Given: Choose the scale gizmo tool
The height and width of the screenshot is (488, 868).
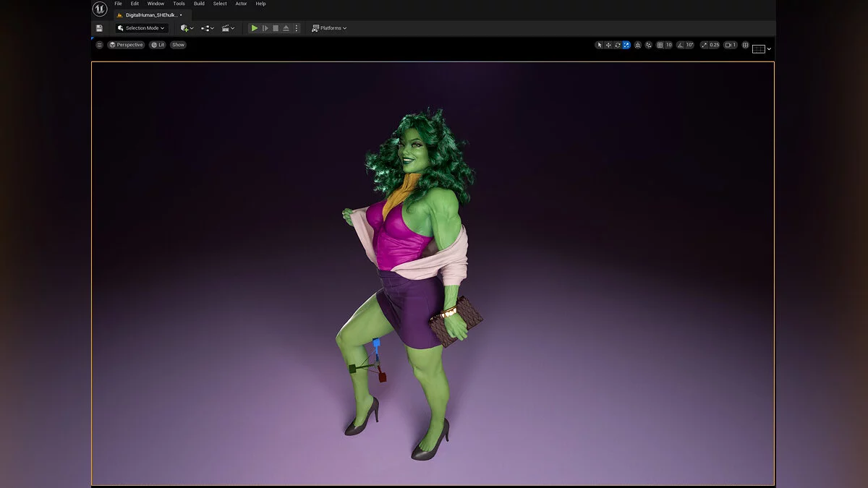Looking at the screenshot, I should [626, 45].
